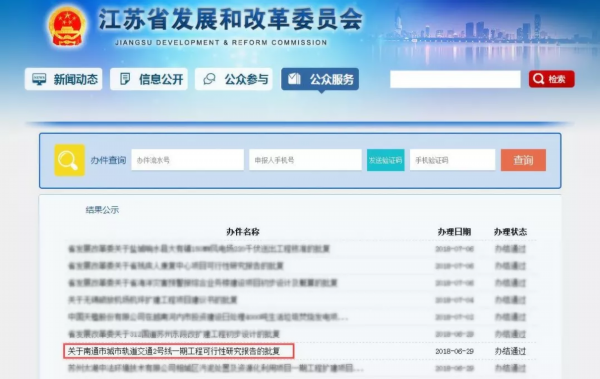
Task: Click the 发送验证码 button
Action: pos(386,160)
